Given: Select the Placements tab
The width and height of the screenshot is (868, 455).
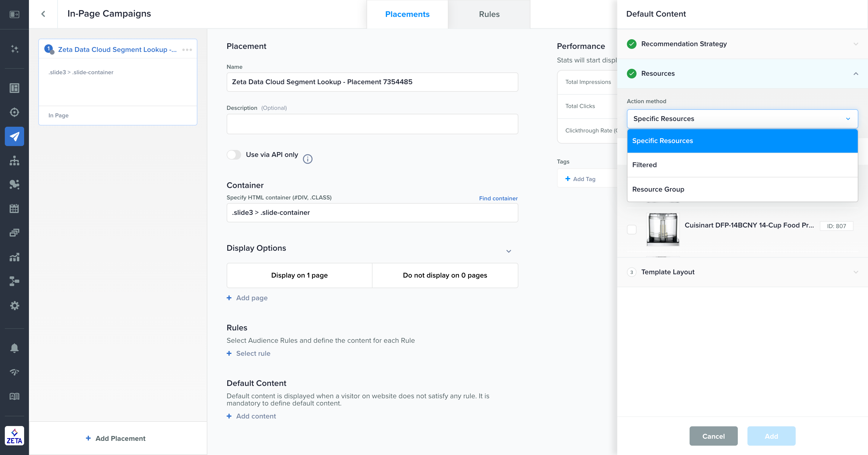Looking at the screenshot, I should click(x=407, y=14).
